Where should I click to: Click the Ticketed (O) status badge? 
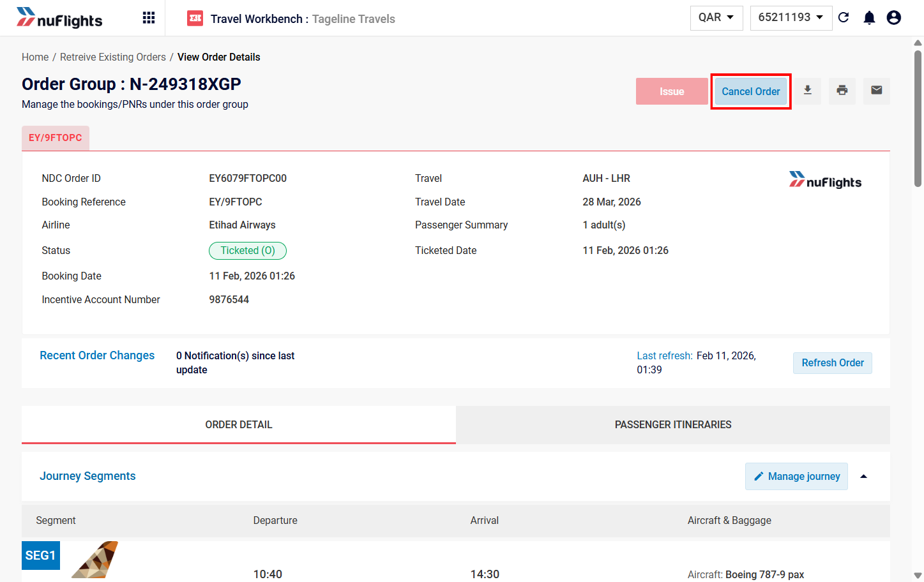click(248, 251)
